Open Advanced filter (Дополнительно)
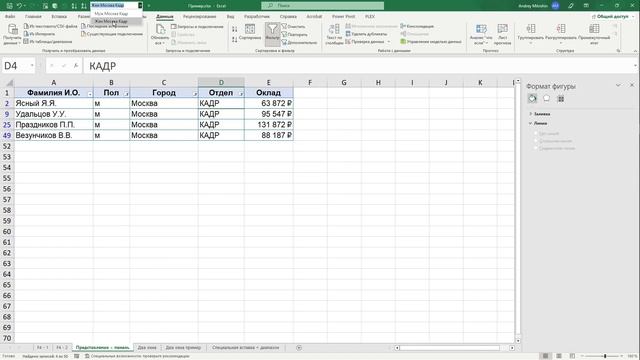Viewport: 640px width, 360px height. (x=299, y=42)
